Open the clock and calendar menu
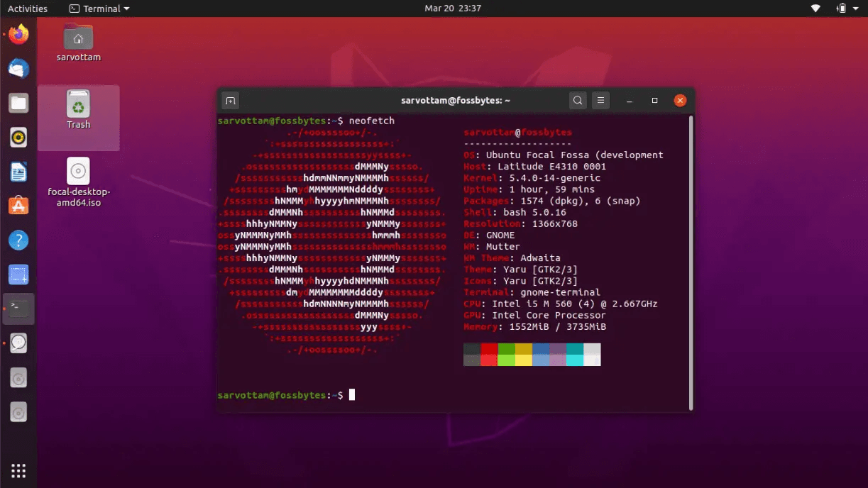The height and width of the screenshot is (488, 868). (x=453, y=9)
